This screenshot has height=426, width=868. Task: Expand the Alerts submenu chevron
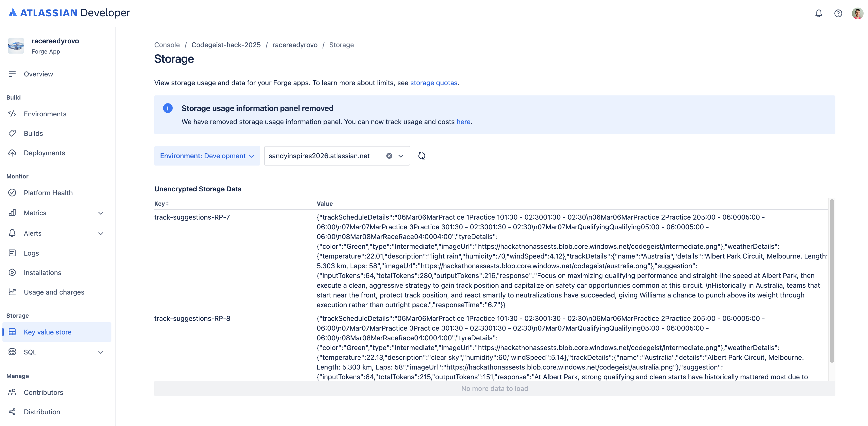click(100, 233)
